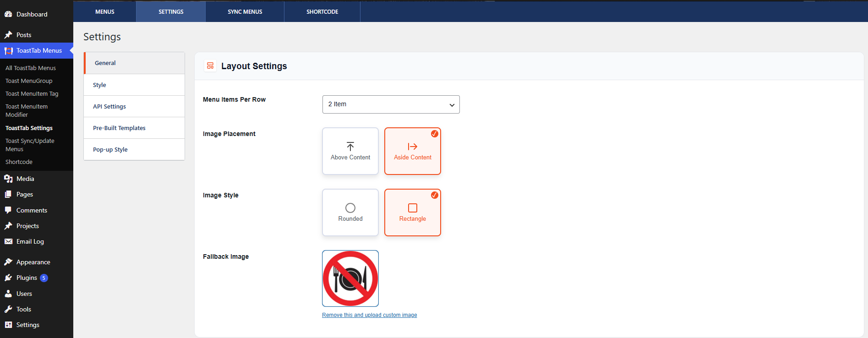This screenshot has width=868, height=338.
Task: Click the Above Content arrow icon
Action: [350, 147]
